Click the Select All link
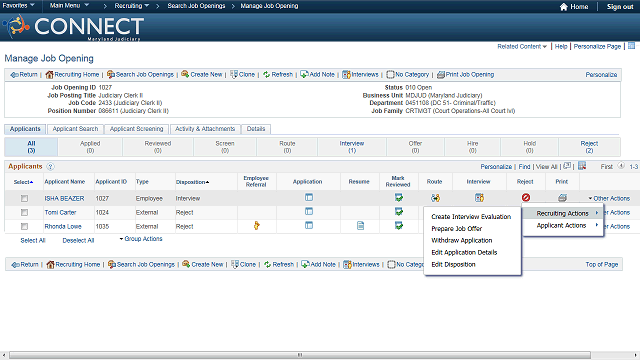This screenshot has width=640, height=360. (33, 241)
